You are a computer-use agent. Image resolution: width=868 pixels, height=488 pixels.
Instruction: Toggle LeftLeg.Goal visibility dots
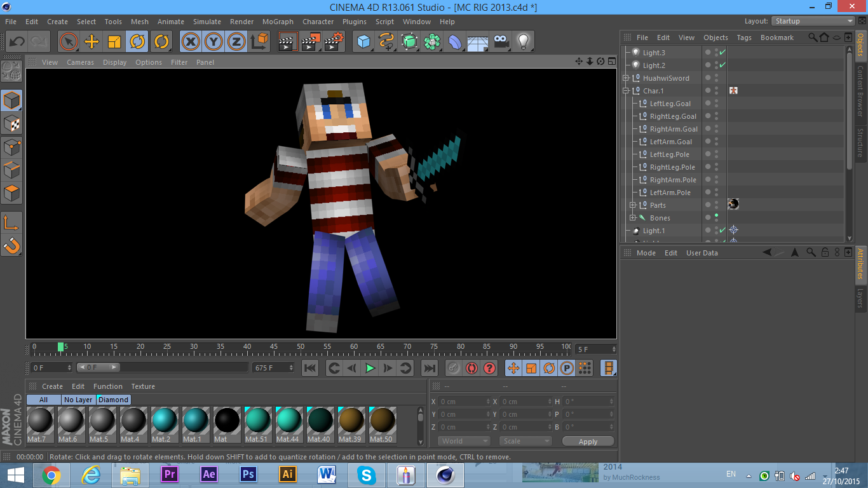(717, 104)
